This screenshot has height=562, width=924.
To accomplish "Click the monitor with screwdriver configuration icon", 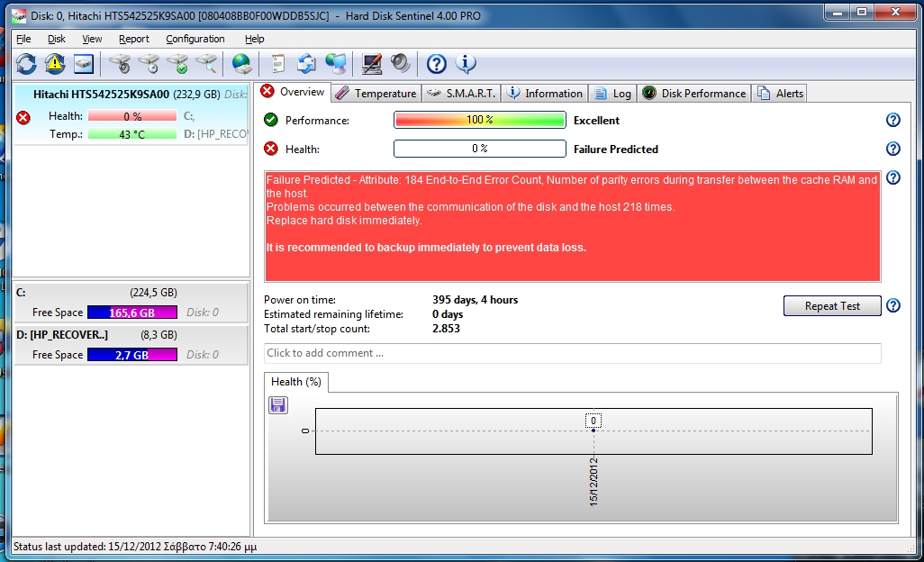I will pos(371,64).
